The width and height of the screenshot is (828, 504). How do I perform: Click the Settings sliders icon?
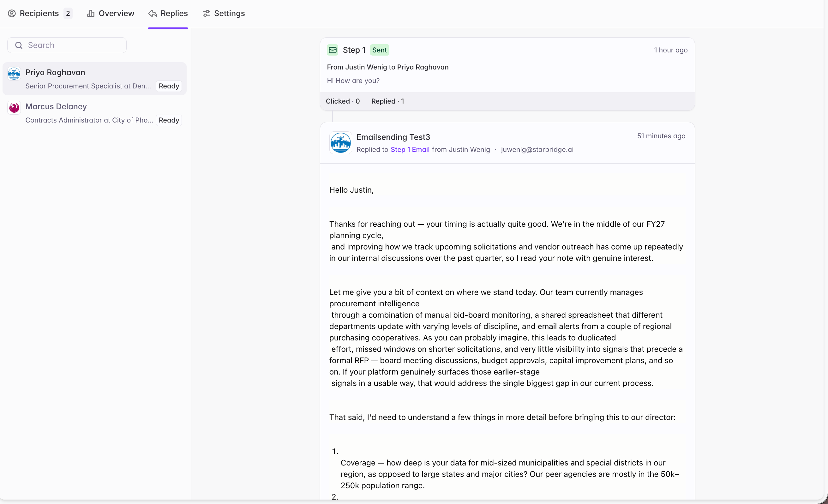coord(206,14)
